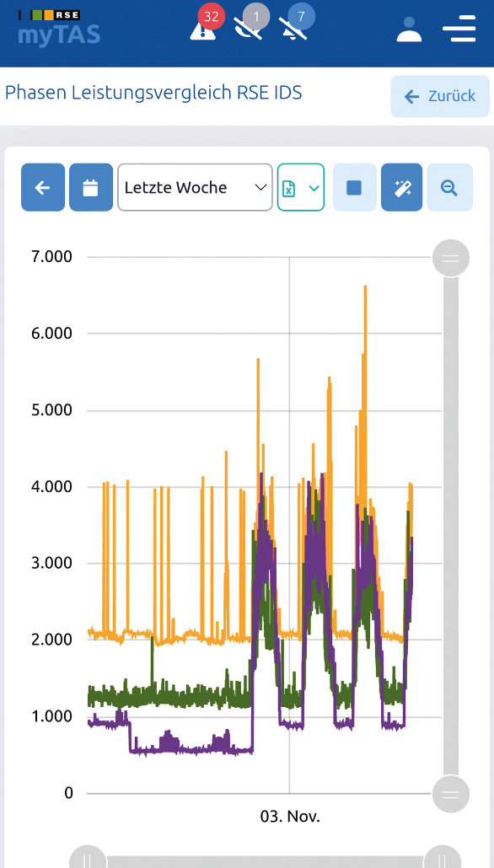Toggle the magic wand auto-scale tool
Screen dimensions: 494x868
coord(401,187)
